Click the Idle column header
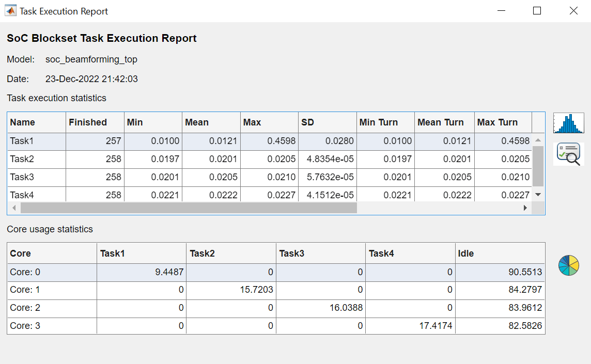Screen dimensions: 591x364 coord(500,254)
